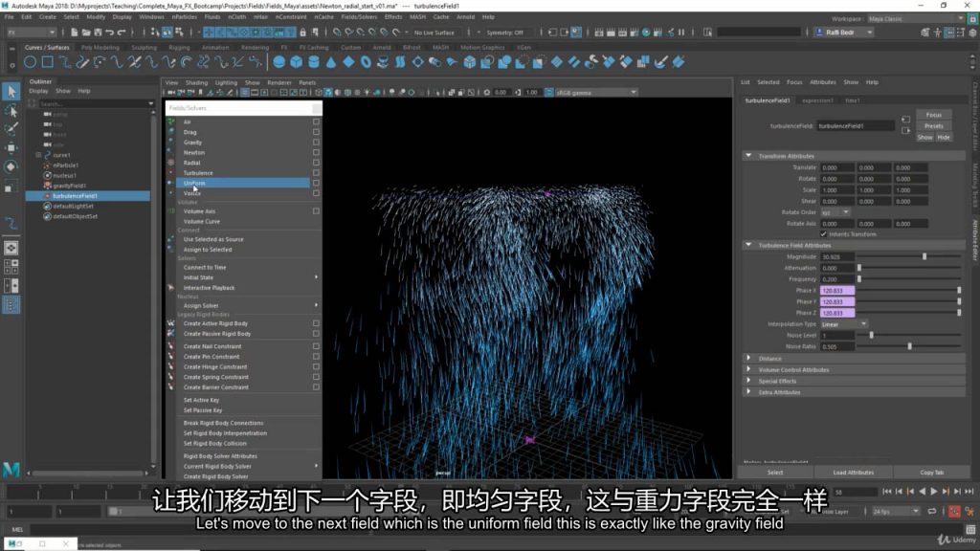Viewport: 980px width, 551px height.
Task: Adjust the Noise Level slider
Action: (871, 336)
